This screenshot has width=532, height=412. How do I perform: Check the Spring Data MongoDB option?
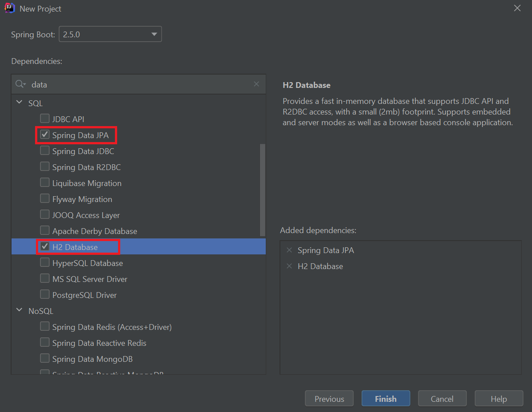45,359
